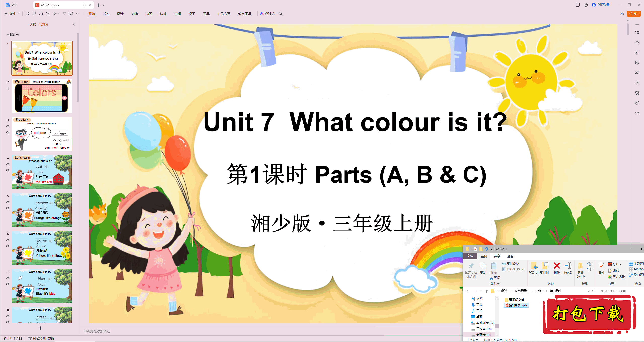Screen dimensions: 644x342
Task: Click the cloud sync icon beside 分享
Action: pos(622,14)
